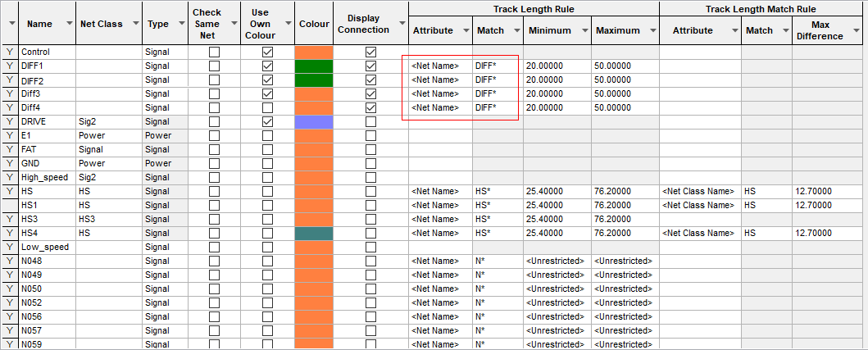This screenshot has width=868, height=350.
Task: Click the Track Length Rule header
Action: pyautogui.click(x=533, y=9)
